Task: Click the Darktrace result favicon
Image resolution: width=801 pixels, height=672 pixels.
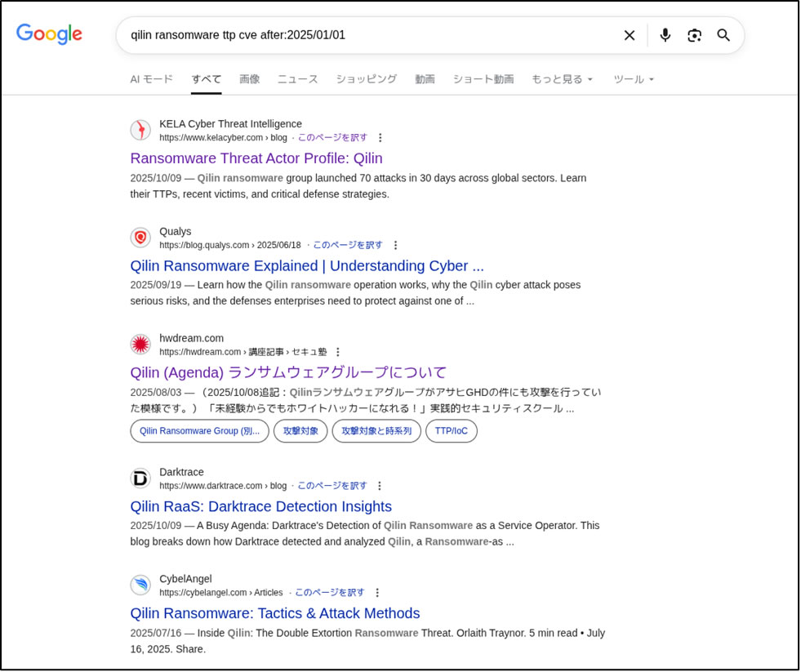Action: [140, 478]
